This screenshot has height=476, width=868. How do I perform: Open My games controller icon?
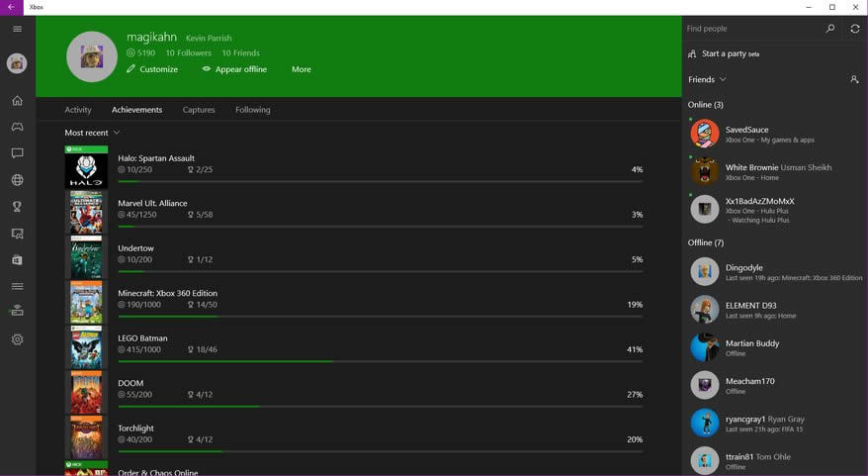(x=17, y=127)
